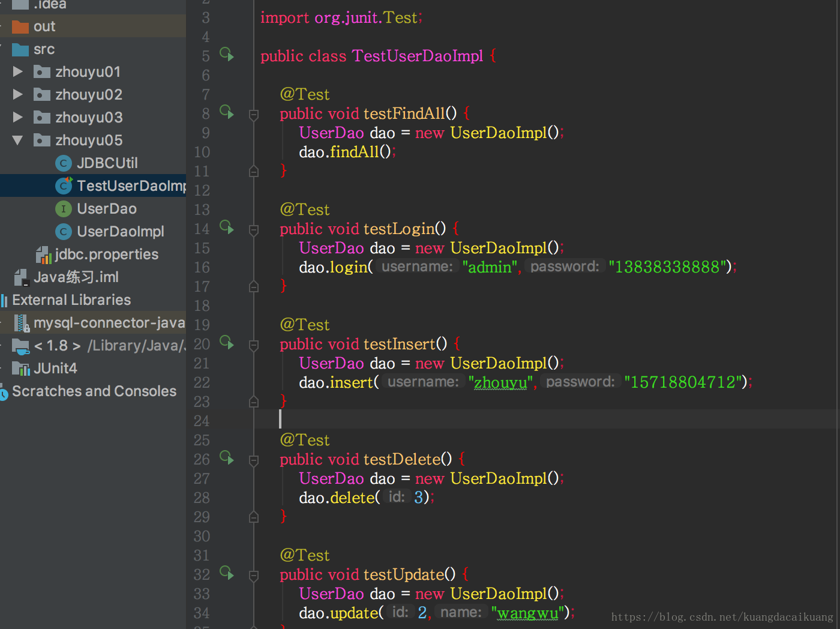Click the jdbc.properties file icon
This screenshot has width=840, height=629.
[43, 255]
